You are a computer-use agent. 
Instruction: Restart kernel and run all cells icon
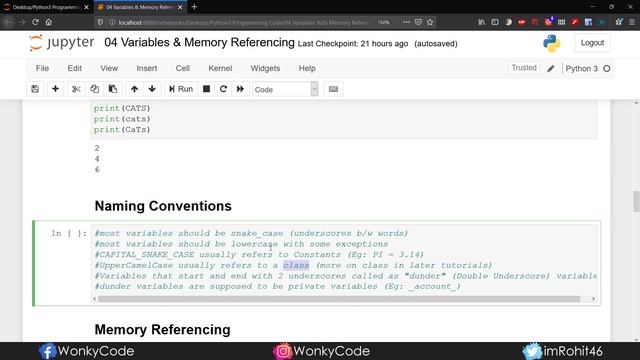[x=240, y=89]
